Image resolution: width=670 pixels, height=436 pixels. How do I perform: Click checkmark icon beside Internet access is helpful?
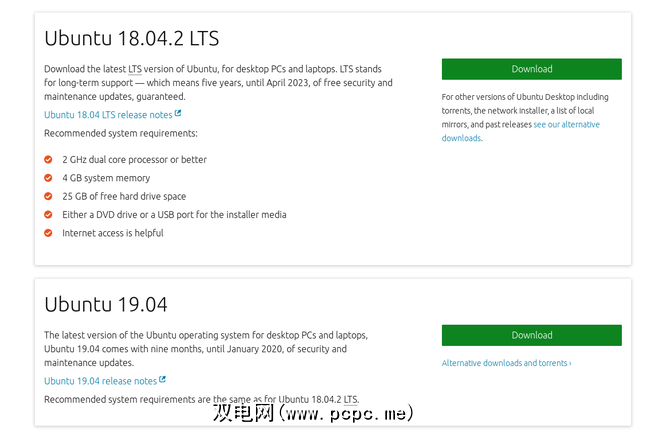click(x=49, y=233)
